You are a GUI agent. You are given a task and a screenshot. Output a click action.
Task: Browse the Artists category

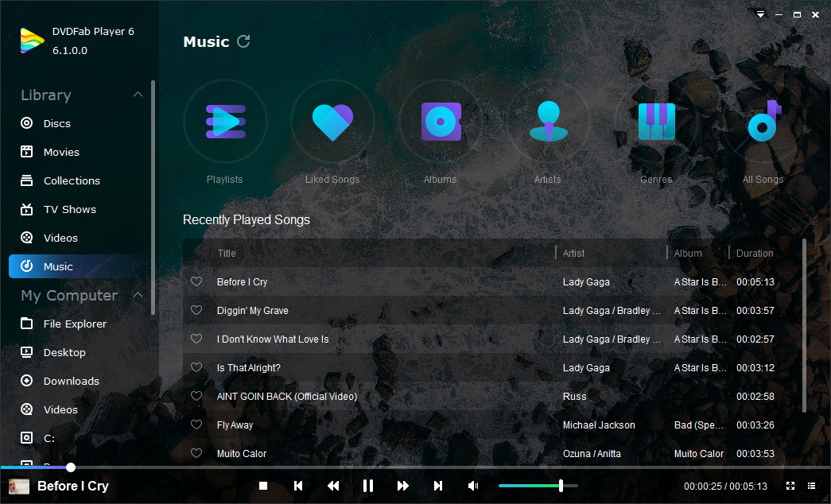pos(548,122)
